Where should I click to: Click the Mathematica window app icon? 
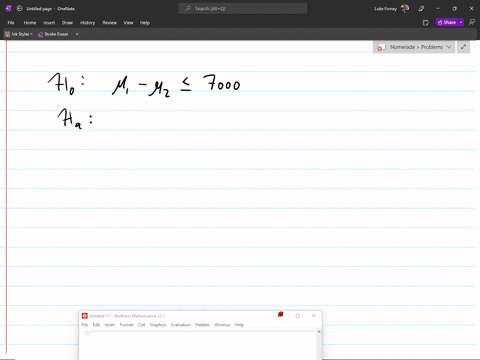coord(85,316)
